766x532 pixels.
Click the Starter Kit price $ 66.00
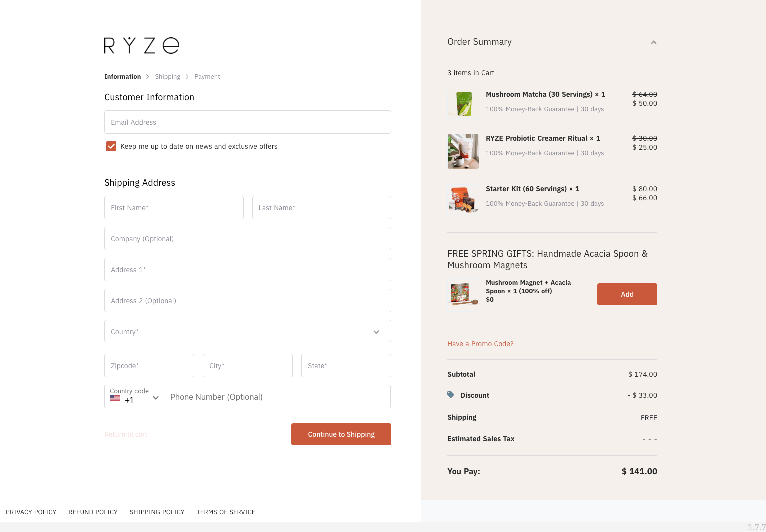click(x=645, y=198)
